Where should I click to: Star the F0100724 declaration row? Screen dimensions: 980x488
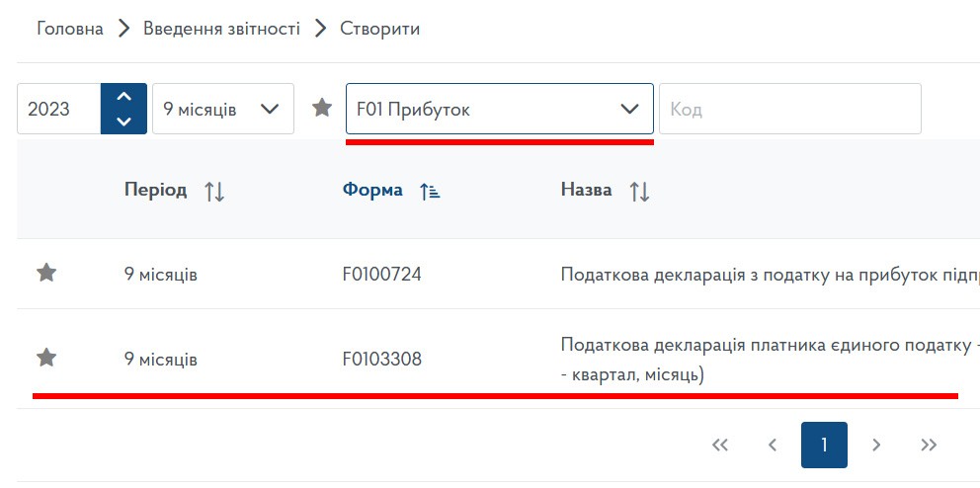(46, 274)
